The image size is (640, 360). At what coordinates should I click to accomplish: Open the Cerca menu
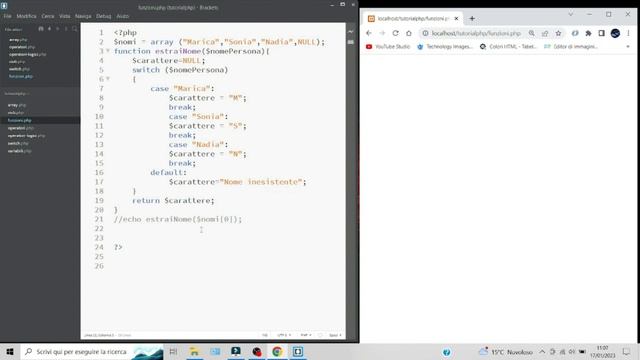click(48, 16)
